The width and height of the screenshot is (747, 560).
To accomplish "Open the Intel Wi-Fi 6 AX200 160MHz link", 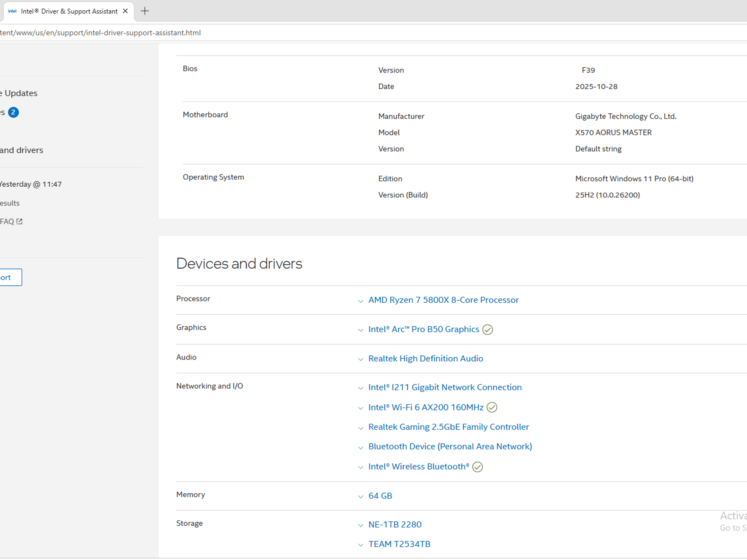I will pyautogui.click(x=426, y=407).
